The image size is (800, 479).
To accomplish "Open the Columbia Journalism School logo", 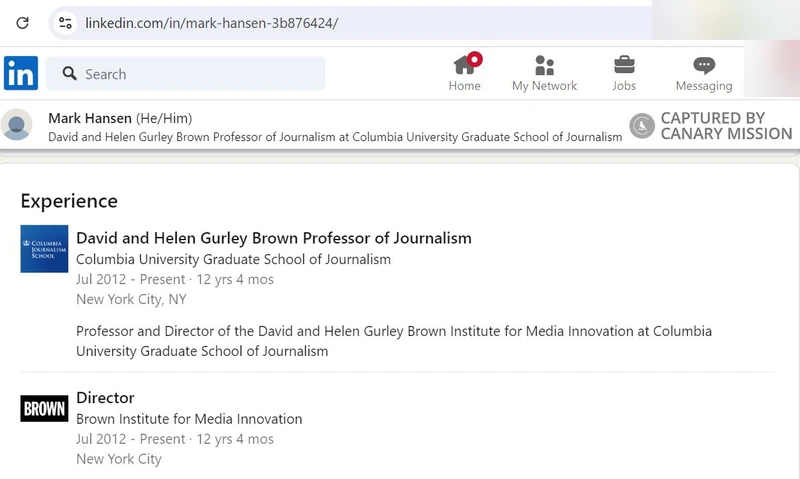I will point(44,249).
